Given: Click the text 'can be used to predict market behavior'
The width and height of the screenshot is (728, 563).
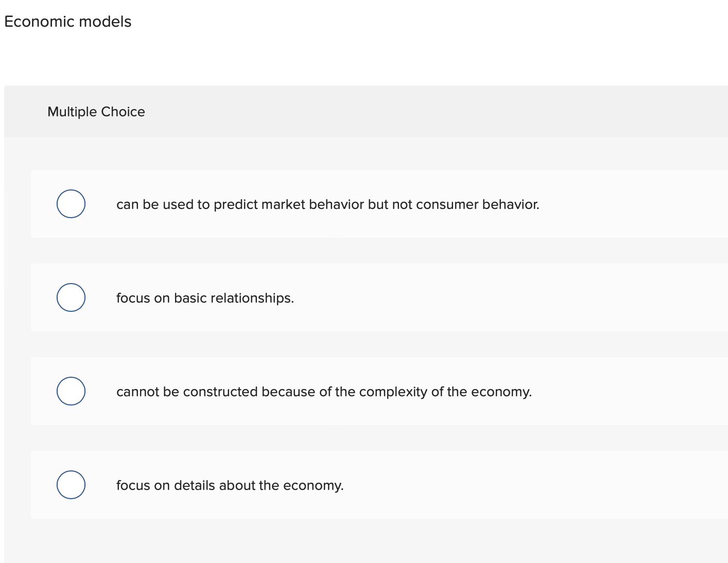Looking at the screenshot, I should pos(328,204).
